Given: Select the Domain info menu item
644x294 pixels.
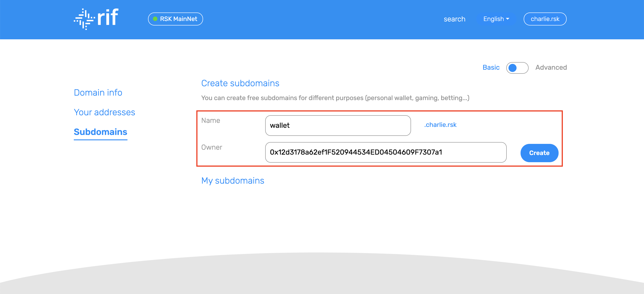Looking at the screenshot, I should pos(98,92).
